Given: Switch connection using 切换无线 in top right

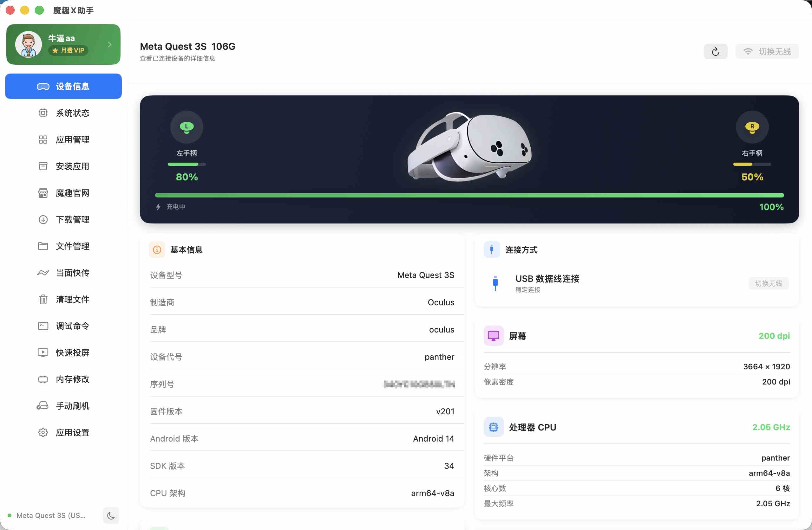Looking at the screenshot, I should click(x=767, y=51).
